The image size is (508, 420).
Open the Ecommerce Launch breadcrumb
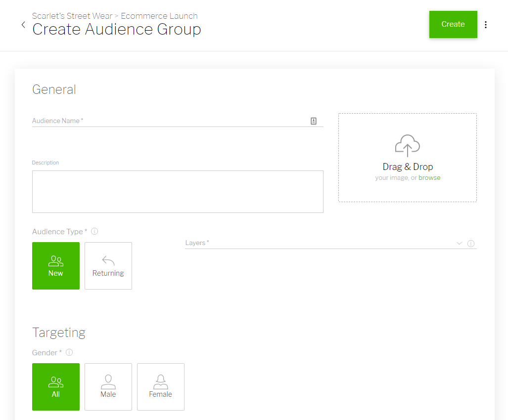159,16
